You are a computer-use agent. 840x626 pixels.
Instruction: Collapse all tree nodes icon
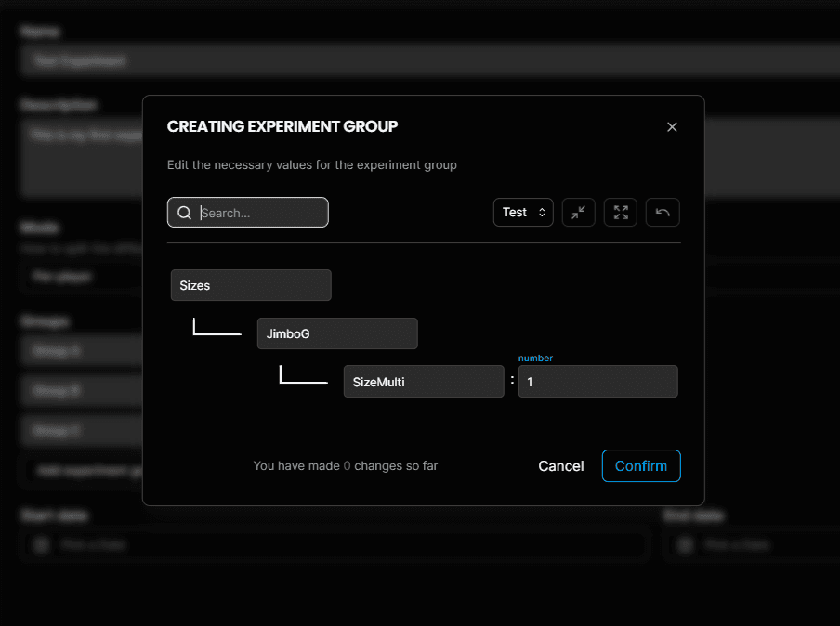(x=579, y=213)
